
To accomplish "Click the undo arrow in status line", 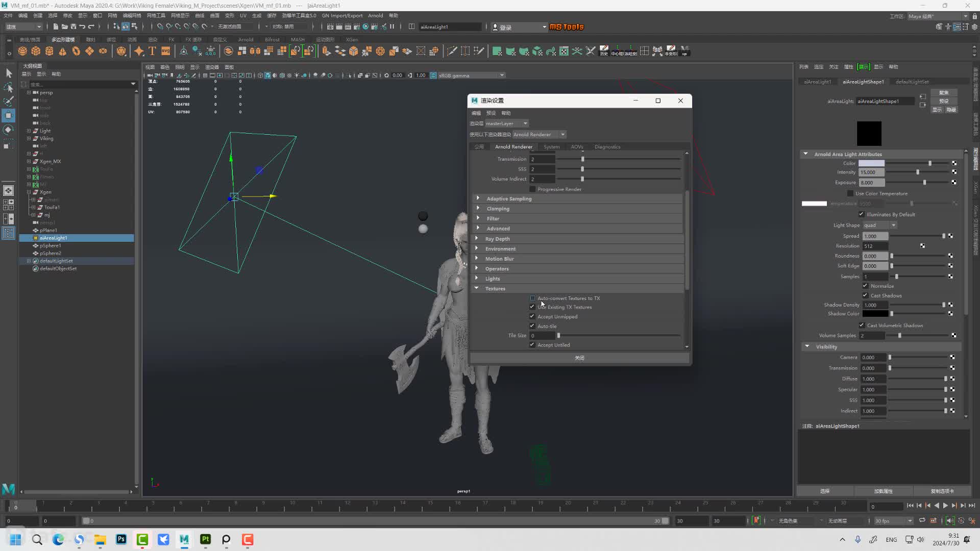I will tap(82, 27).
